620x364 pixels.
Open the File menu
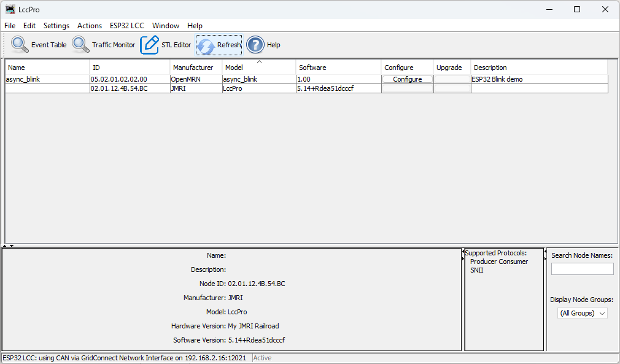click(x=10, y=26)
